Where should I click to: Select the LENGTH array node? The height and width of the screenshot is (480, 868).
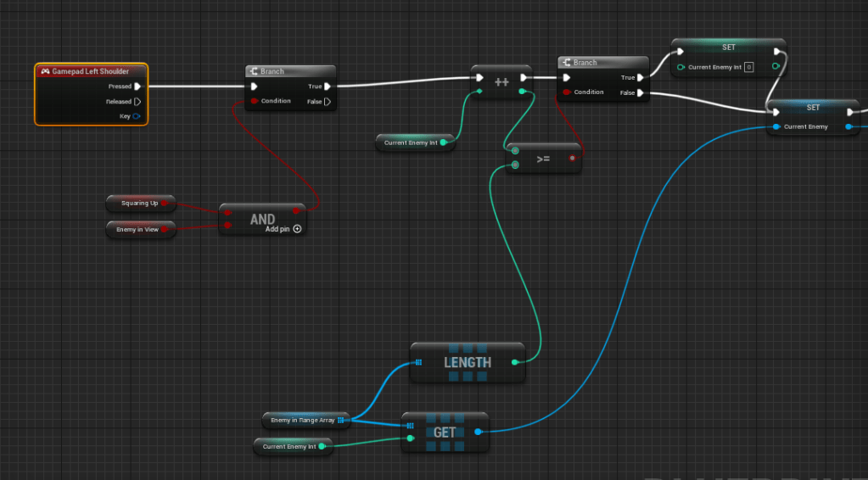(468, 362)
